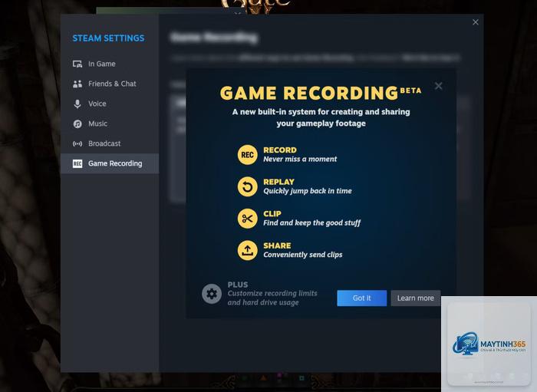Open the Voice settings section

coord(110,104)
